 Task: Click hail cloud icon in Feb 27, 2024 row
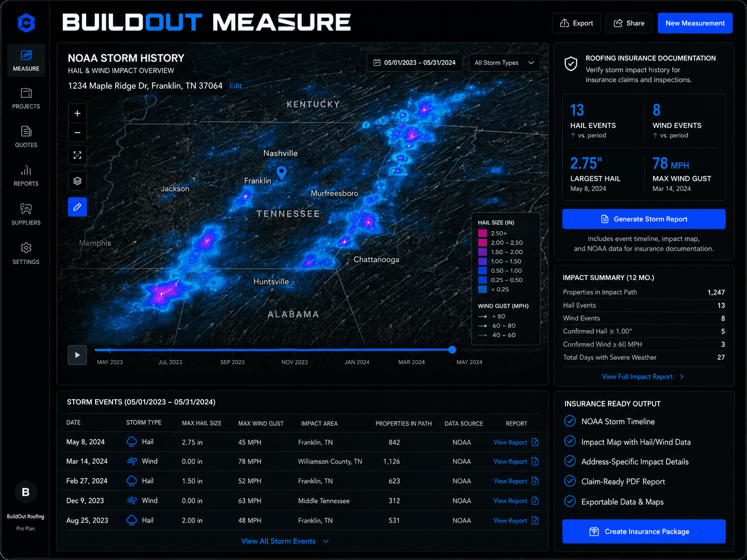(132, 481)
